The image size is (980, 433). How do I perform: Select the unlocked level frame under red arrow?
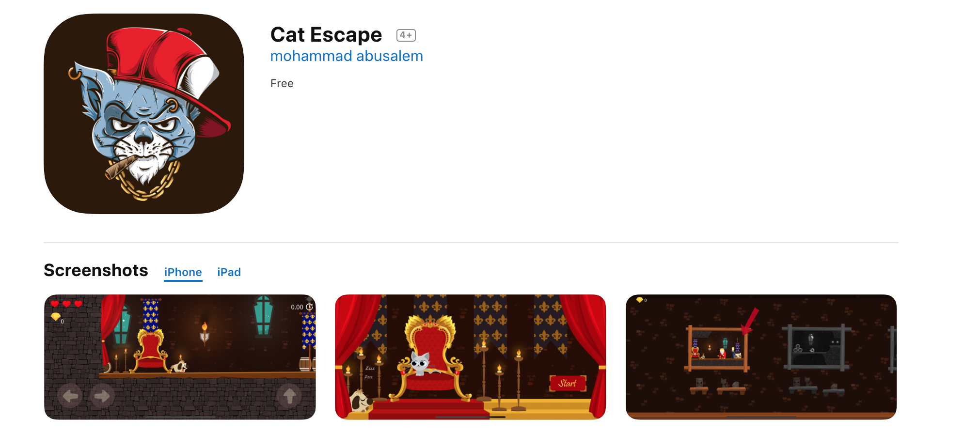pyautogui.click(x=717, y=348)
